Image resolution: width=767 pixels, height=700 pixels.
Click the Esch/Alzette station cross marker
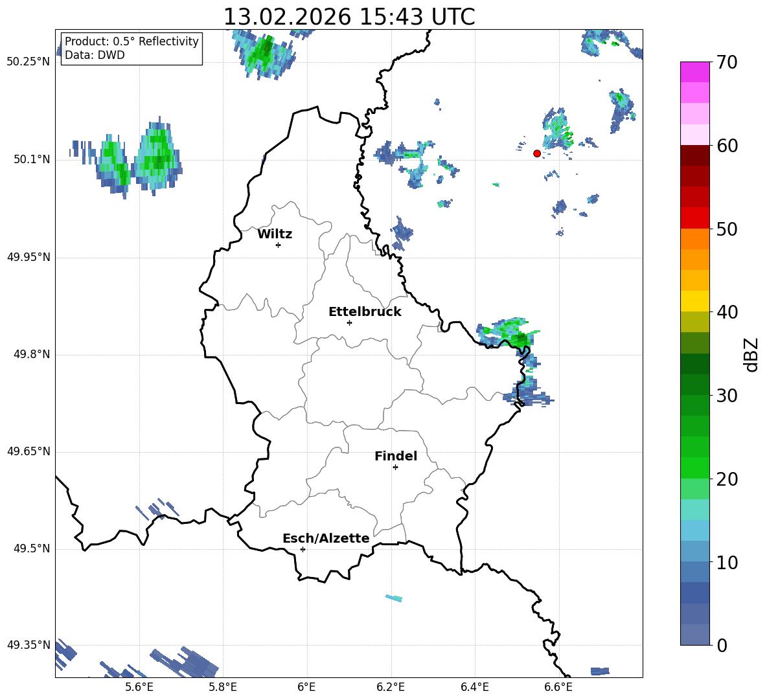[303, 549]
